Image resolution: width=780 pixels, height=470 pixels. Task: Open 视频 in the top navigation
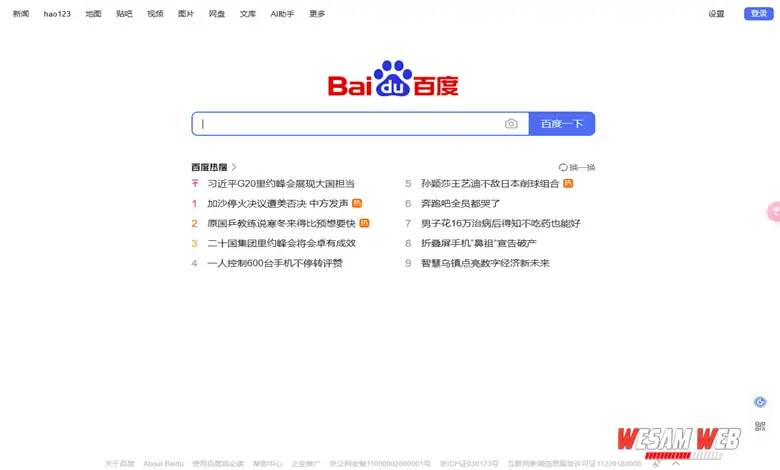pos(155,14)
